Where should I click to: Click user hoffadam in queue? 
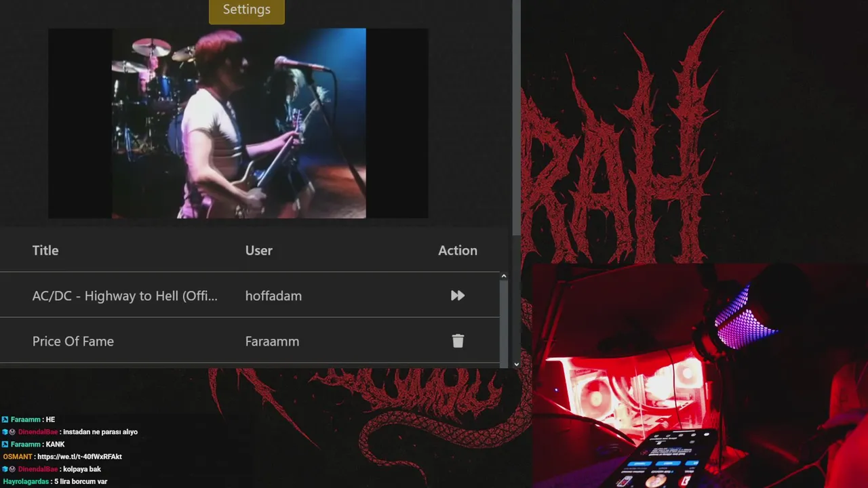pos(273,296)
